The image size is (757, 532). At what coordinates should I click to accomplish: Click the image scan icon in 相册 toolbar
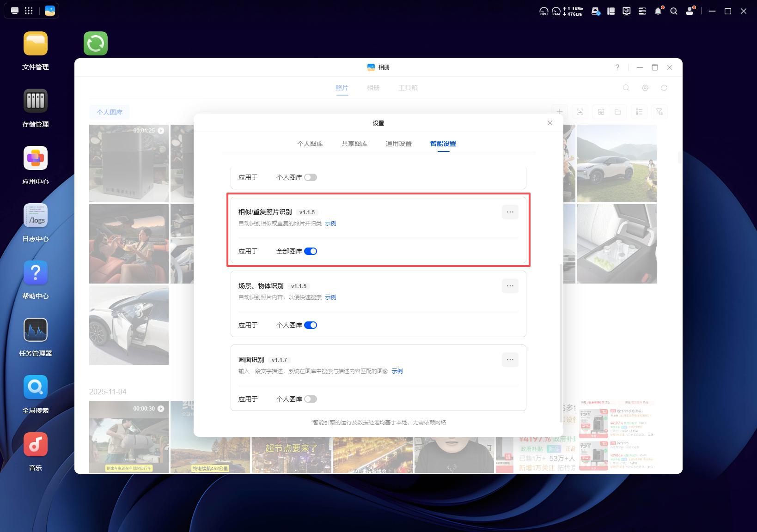point(580,112)
